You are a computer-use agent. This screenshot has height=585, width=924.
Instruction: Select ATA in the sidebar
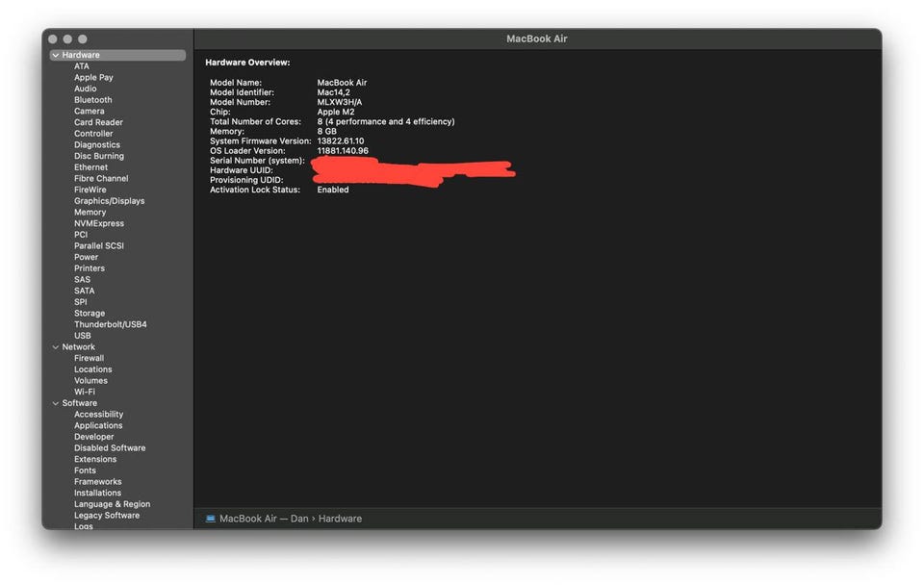coord(81,66)
